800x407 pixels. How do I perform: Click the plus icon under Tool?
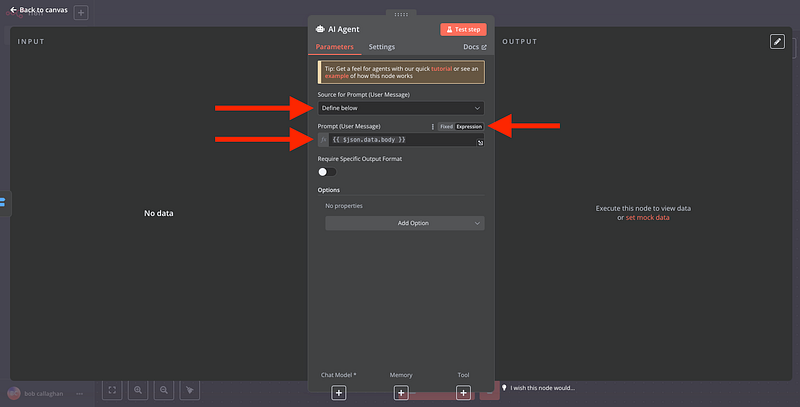463,393
